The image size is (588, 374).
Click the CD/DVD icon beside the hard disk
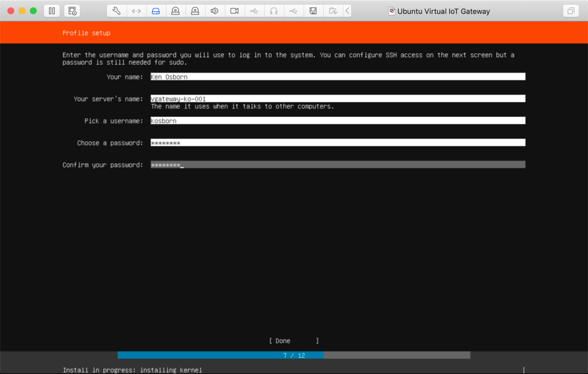[x=175, y=11]
